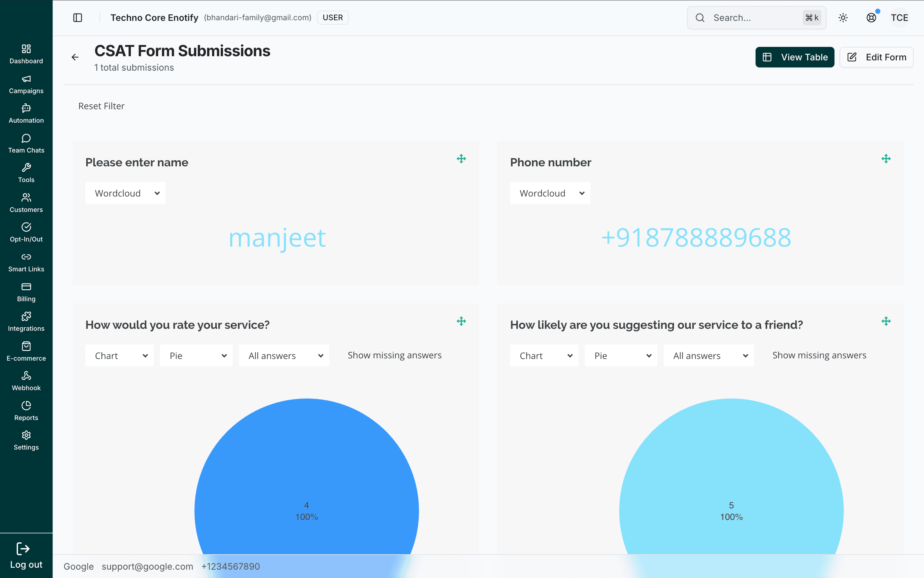924x578 pixels.
Task: Click move handle on Please enter name card
Action: pyautogui.click(x=461, y=159)
